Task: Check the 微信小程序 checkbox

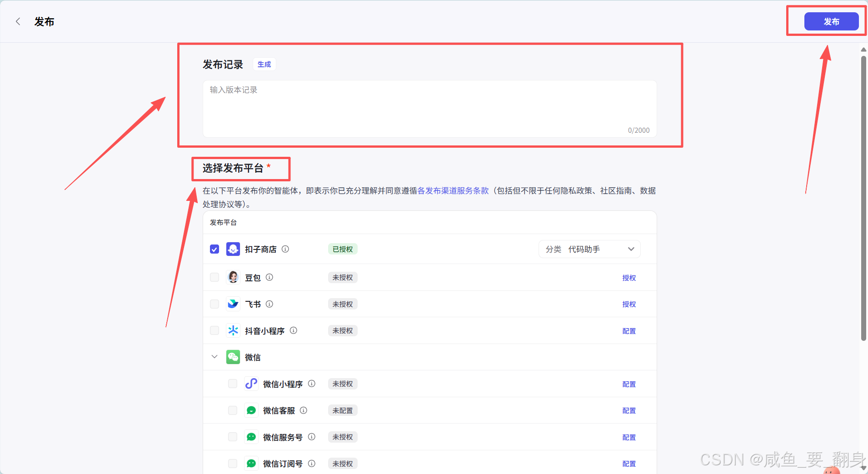Action: 233,384
